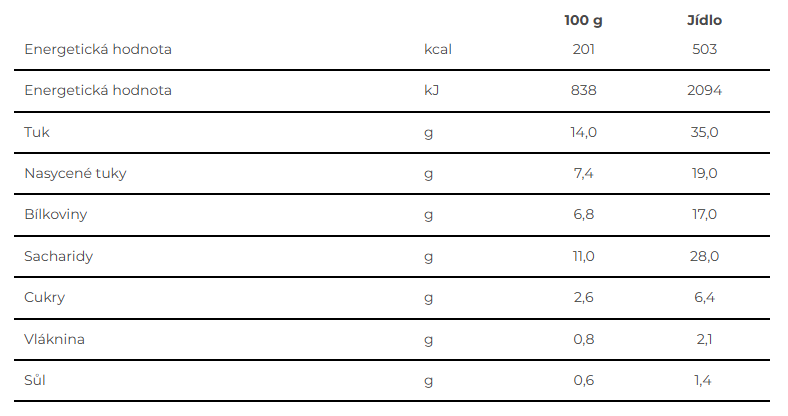
Task: Click the 2094 kJ value
Action: coord(704,90)
